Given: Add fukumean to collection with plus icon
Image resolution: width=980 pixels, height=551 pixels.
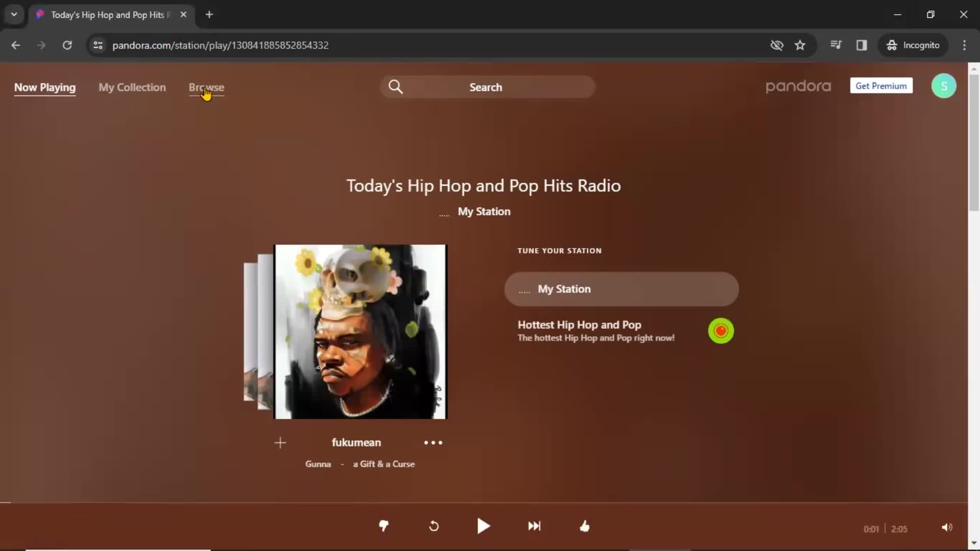Looking at the screenshot, I should coord(280,443).
